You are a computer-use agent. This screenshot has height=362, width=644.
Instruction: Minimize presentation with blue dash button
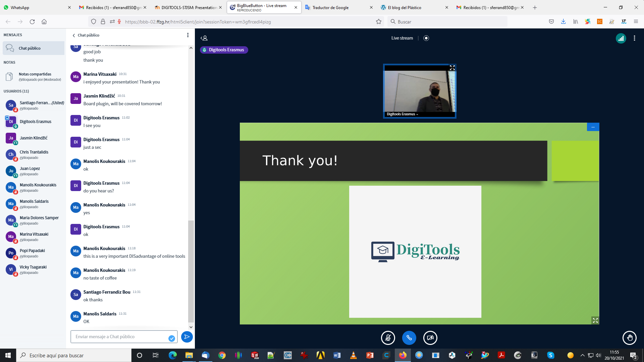(593, 127)
